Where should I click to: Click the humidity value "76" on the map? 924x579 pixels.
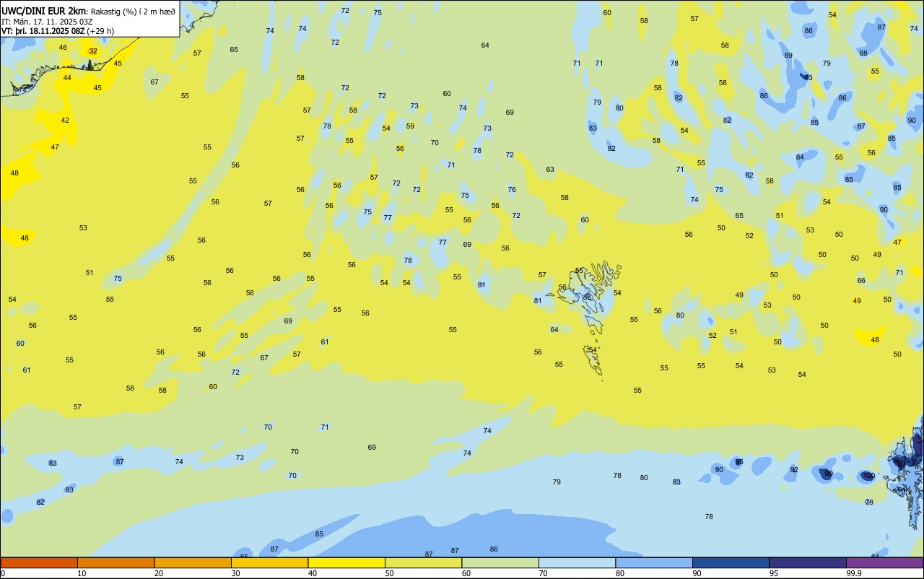pyautogui.click(x=512, y=189)
